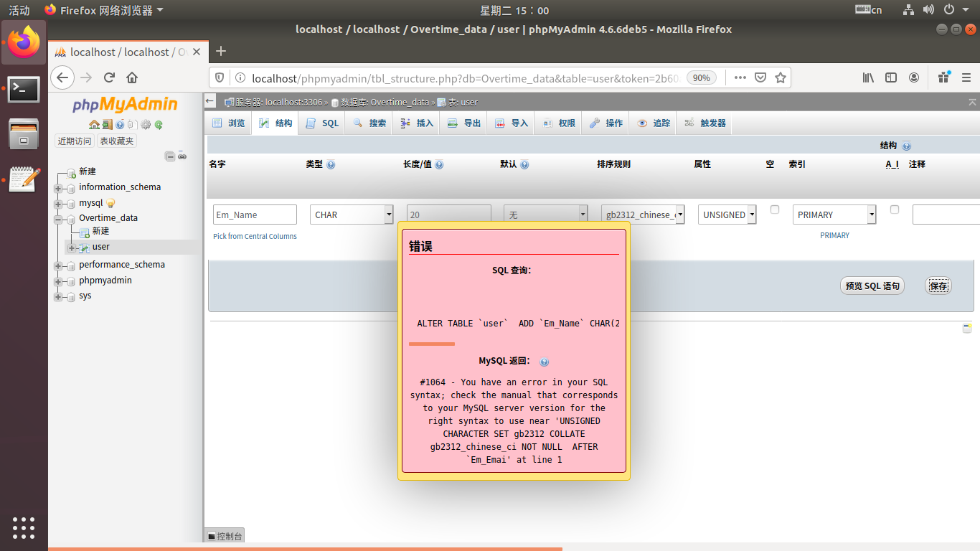This screenshot has width=980, height=551.
Task: Expand the phpmyadmin database node
Action: point(58,281)
